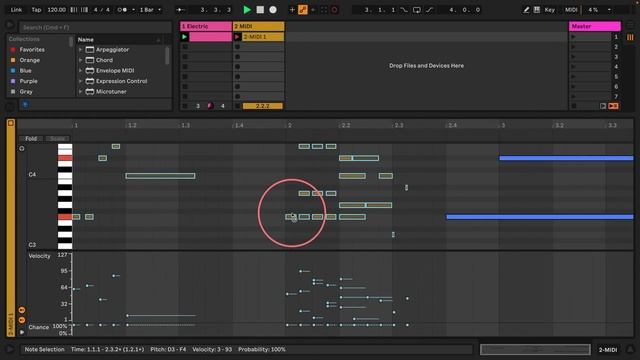640x360 pixels.
Task: Click the C4 key on piano roll
Action: 64,176
